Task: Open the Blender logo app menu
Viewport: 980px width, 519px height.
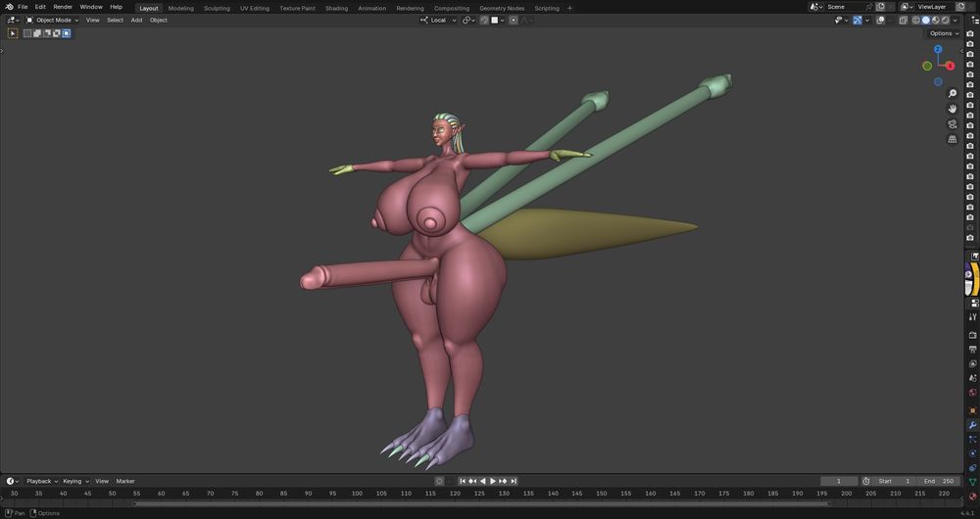Action: click(x=9, y=7)
